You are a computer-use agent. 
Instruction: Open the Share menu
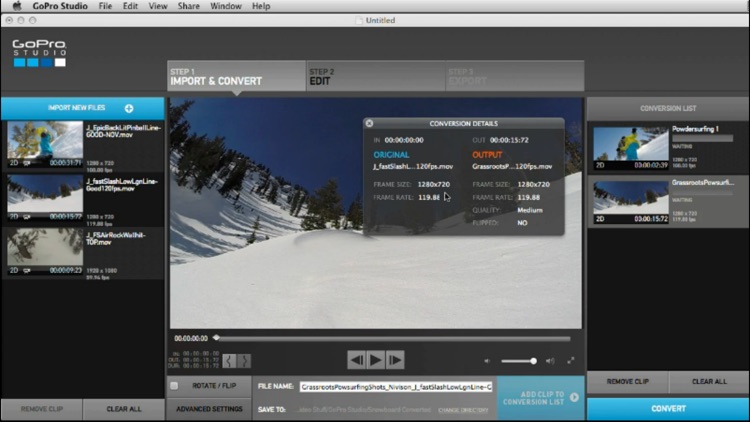[x=187, y=6]
